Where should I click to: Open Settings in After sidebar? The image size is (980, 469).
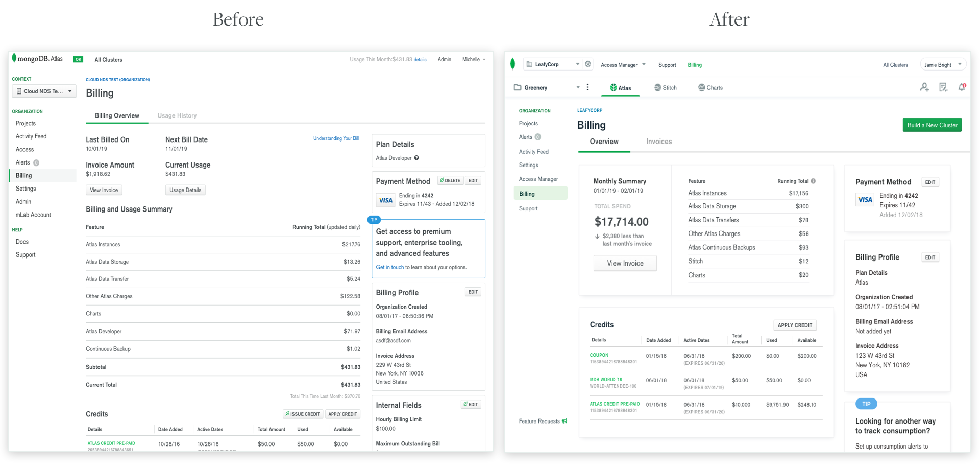click(x=528, y=165)
